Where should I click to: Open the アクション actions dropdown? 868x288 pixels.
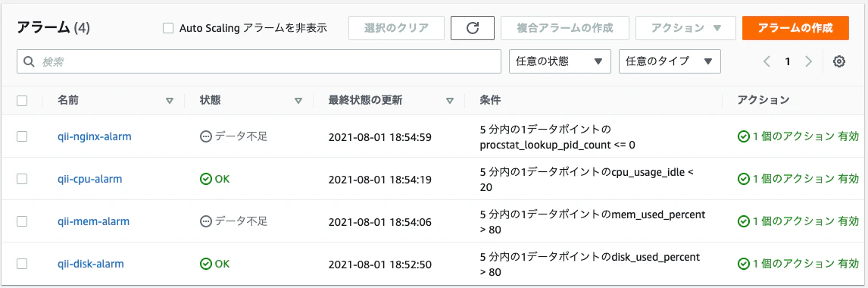pos(685,28)
